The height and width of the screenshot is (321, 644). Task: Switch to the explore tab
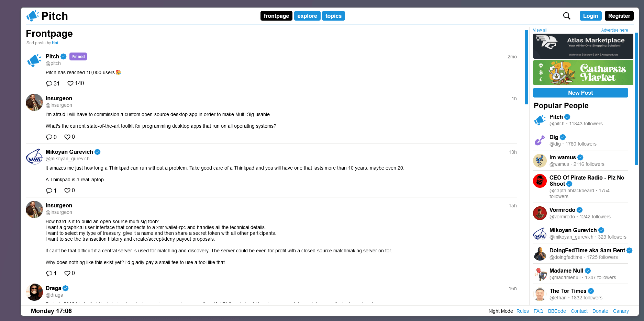(x=307, y=16)
